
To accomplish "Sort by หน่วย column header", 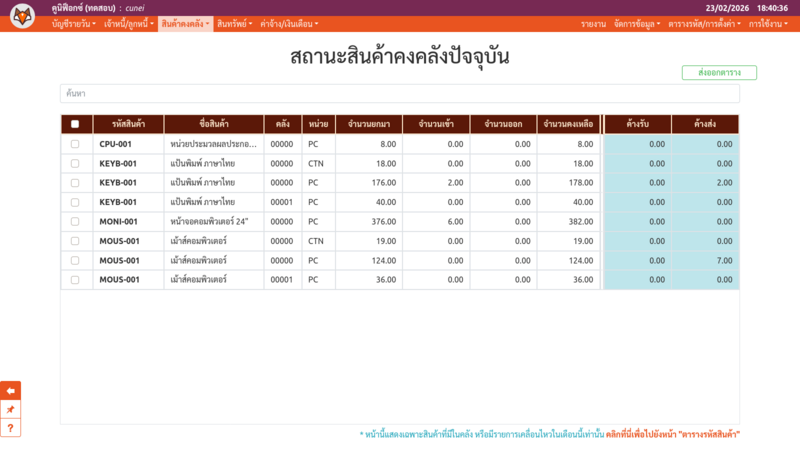I will point(318,124).
